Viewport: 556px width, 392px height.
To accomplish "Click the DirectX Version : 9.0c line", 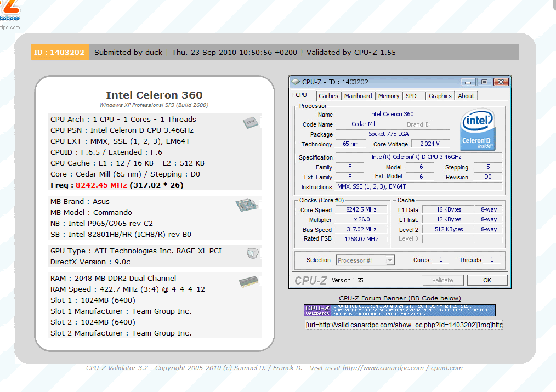I will pos(90,262).
